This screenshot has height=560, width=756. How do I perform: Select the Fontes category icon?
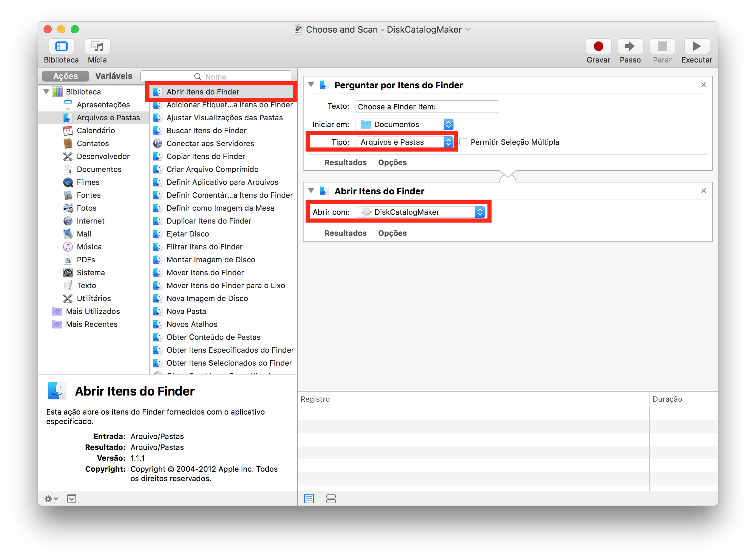click(68, 195)
